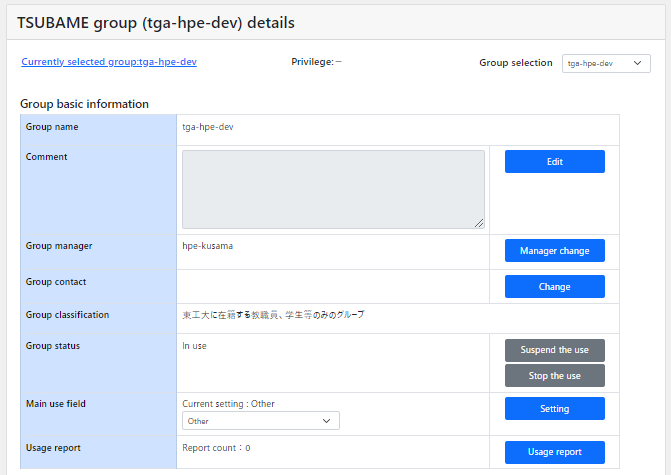
Task: Click the TSUBAME group details page title
Action: [156, 23]
